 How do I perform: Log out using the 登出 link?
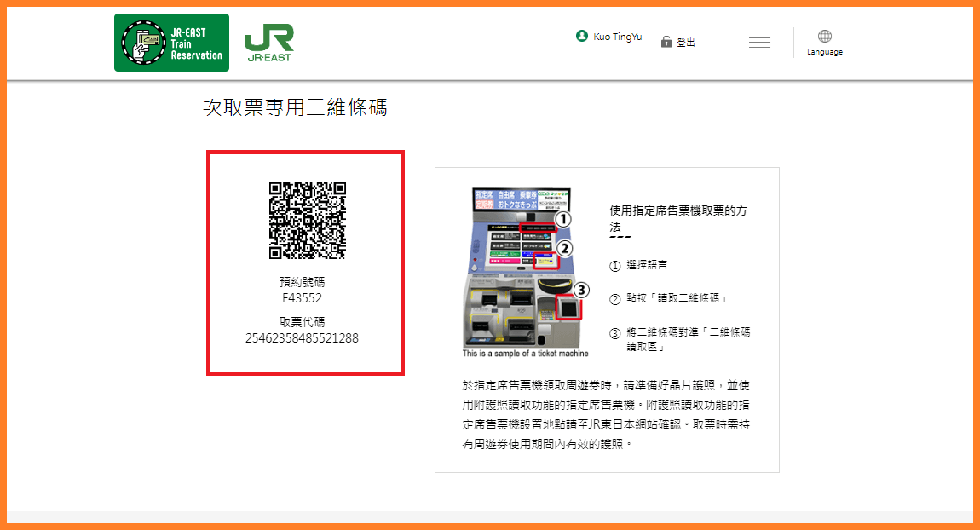686,43
